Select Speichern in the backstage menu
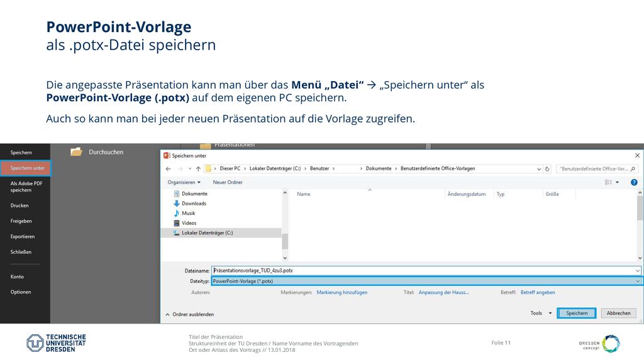Image resolution: width=644 pixels, height=362 pixels. [x=21, y=153]
